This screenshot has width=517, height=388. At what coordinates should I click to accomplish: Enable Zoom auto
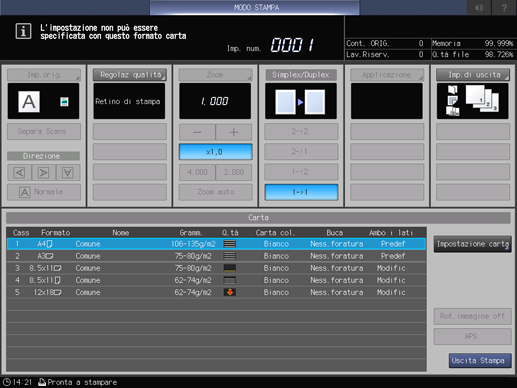tap(215, 192)
